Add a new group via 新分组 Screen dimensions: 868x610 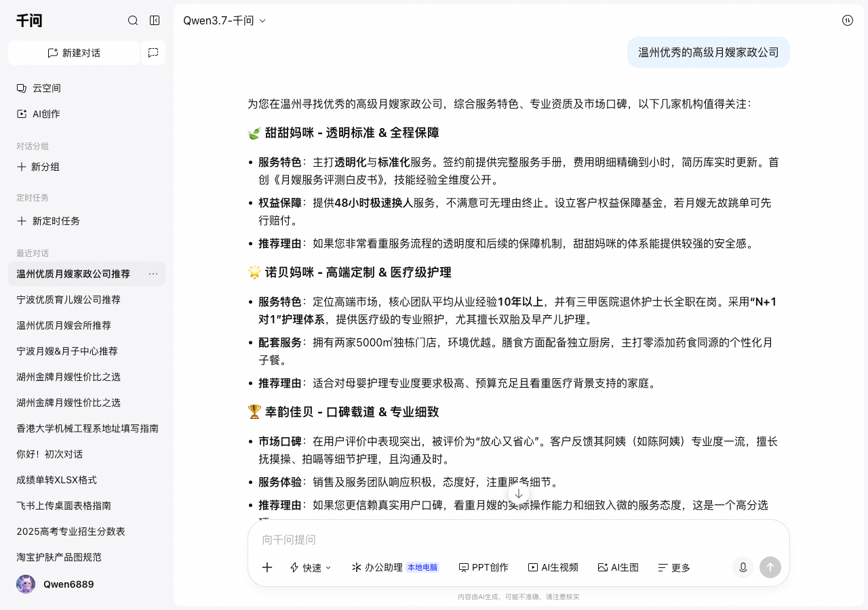[x=87, y=167]
